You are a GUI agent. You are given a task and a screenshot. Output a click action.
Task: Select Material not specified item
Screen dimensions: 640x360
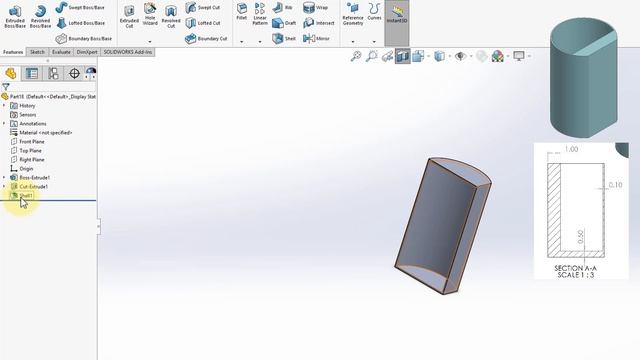tap(41, 133)
